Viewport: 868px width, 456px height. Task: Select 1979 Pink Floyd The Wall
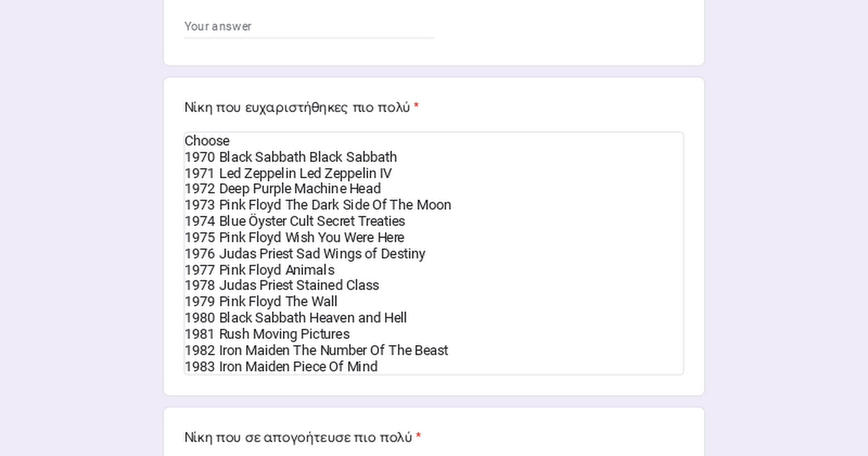pyautogui.click(x=260, y=302)
